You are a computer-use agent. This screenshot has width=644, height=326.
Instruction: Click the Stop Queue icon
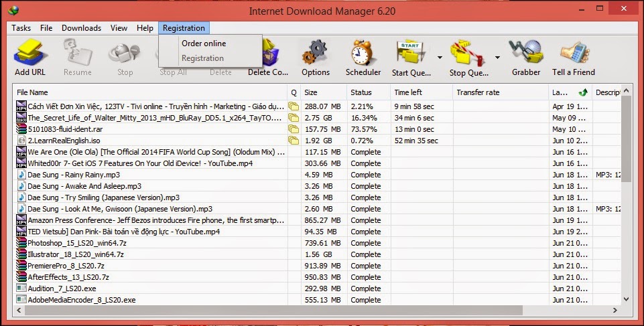(x=468, y=54)
